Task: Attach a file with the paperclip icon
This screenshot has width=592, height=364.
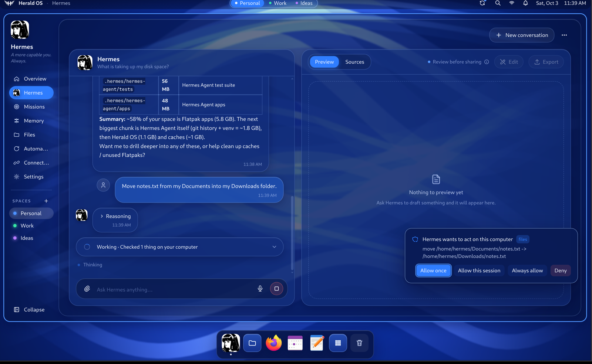Action: (x=87, y=289)
